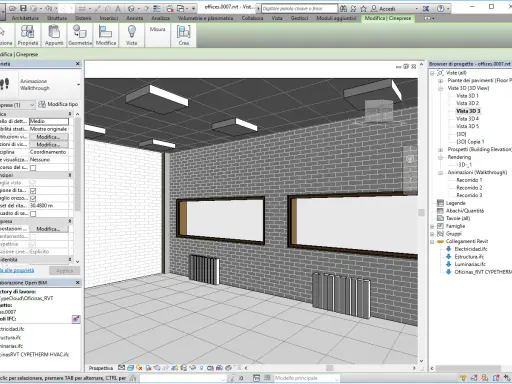Click the Applica button in properties panel
This screenshot has height=384, width=512.
[x=64, y=271]
